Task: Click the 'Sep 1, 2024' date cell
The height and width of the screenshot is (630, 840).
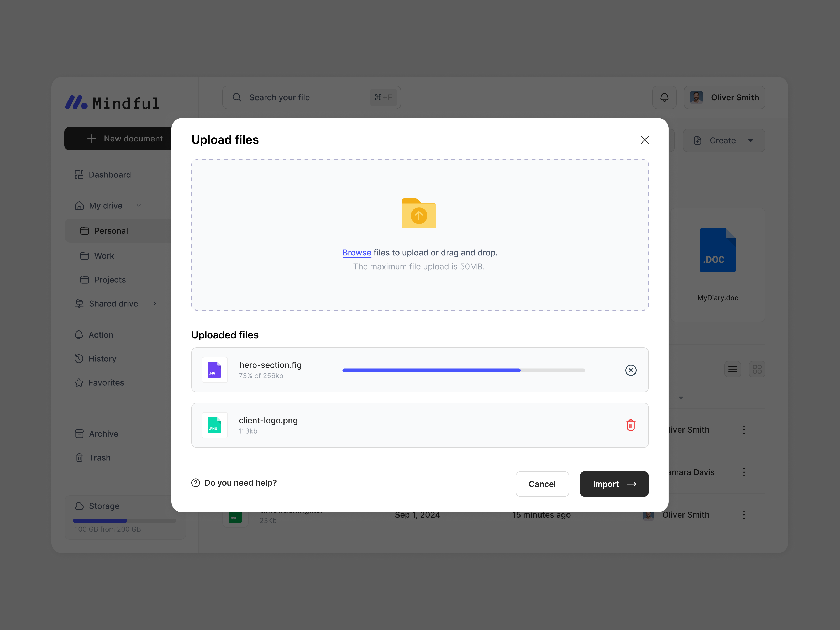Action: pyautogui.click(x=417, y=515)
